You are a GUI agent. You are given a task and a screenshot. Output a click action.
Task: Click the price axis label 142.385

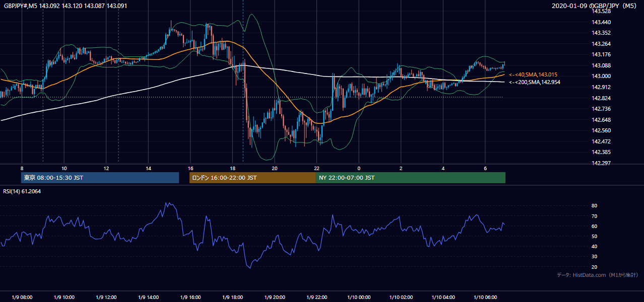[x=601, y=152]
